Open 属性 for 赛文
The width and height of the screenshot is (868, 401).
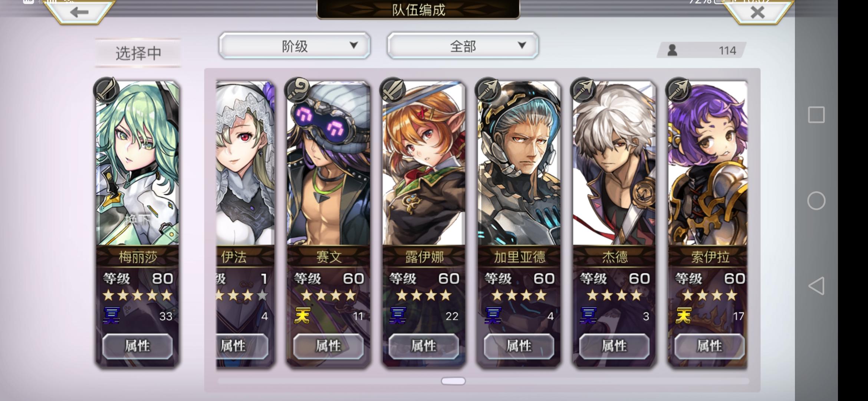click(328, 346)
